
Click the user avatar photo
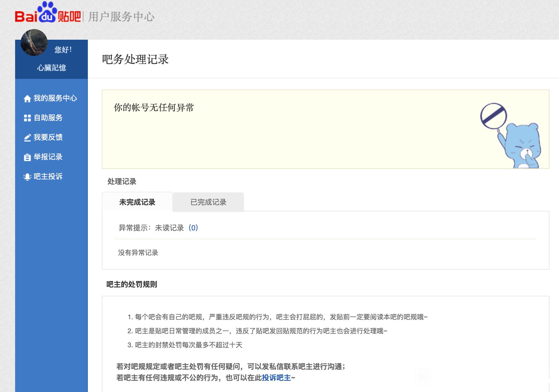pos(34,42)
